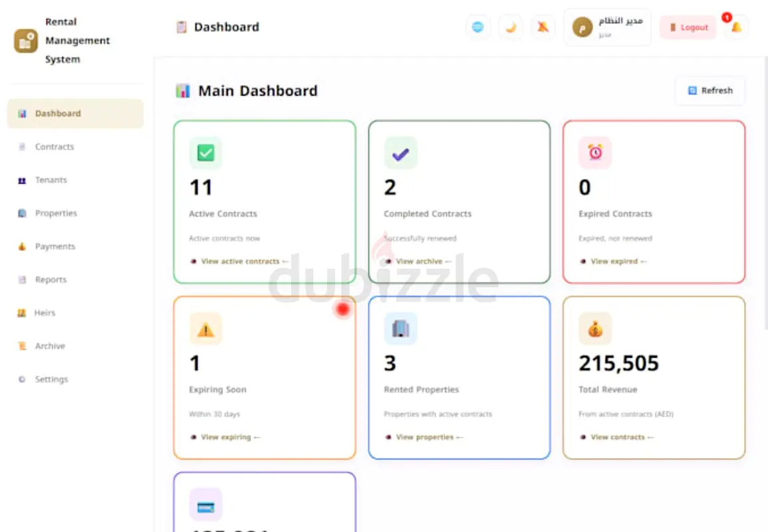Open the View contracts link
This screenshot has width=768, height=532.
coord(618,437)
